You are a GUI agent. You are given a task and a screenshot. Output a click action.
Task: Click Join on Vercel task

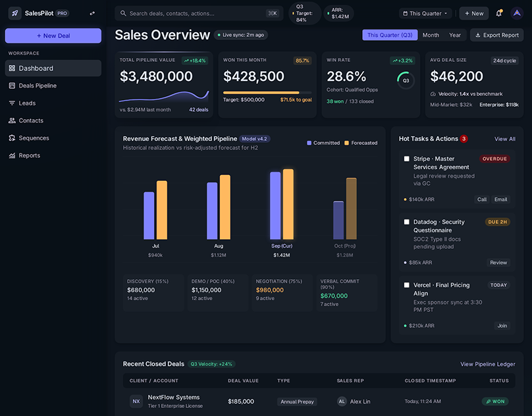502,325
